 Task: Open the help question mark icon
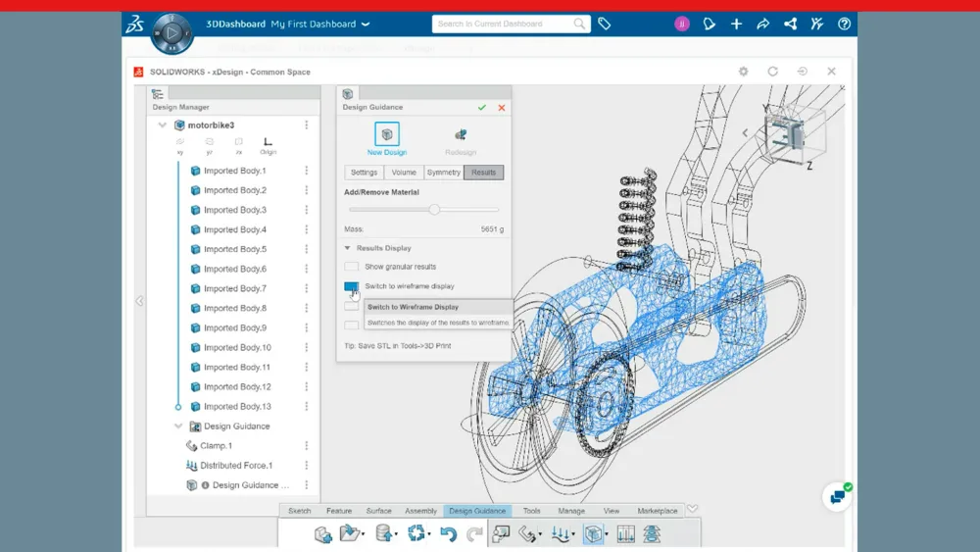(x=845, y=24)
